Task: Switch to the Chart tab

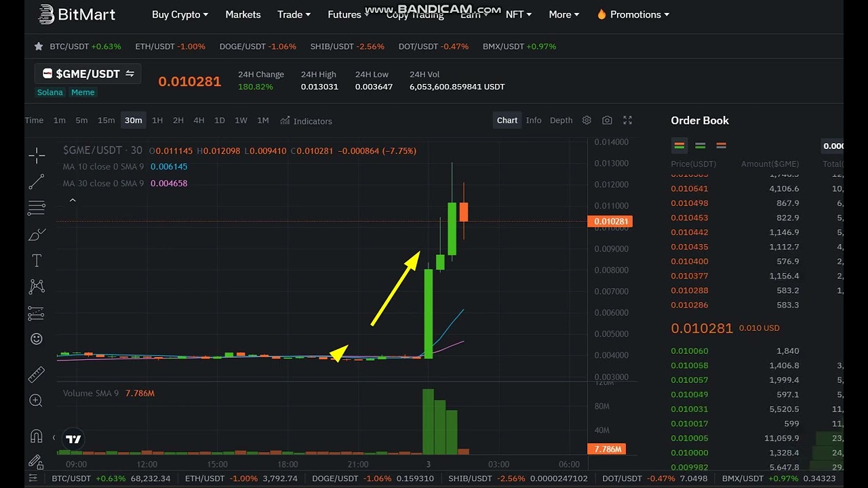Action: [x=507, y=120]
